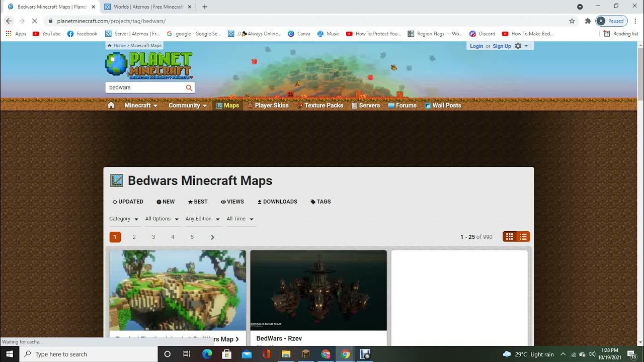Open File Explorer on taskbar
This screenshot has height=362, width=644.
click(x=286, y=354)
